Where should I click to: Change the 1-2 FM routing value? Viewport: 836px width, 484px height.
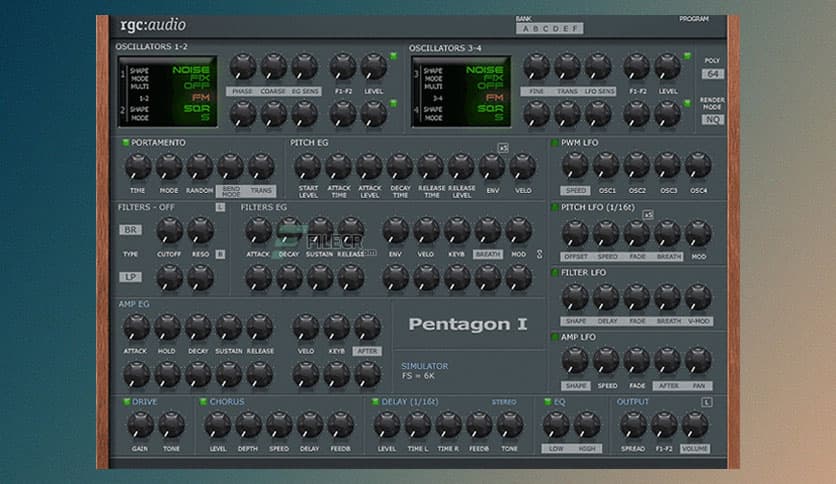pos(201,98)
